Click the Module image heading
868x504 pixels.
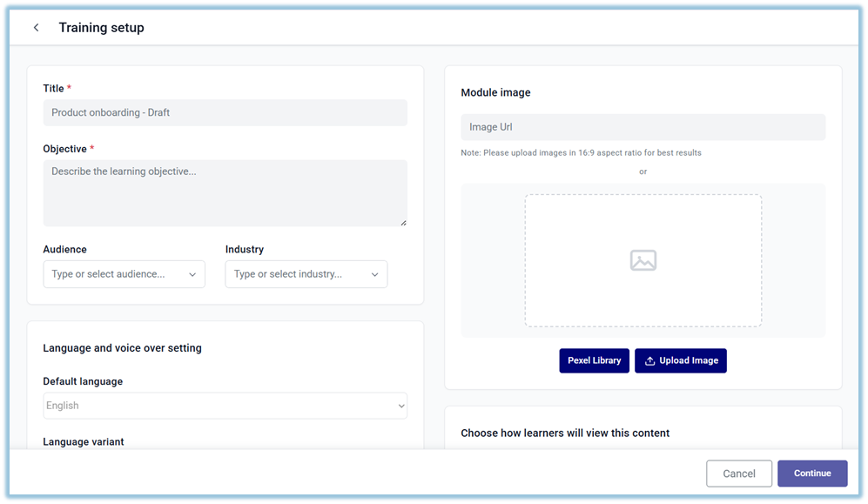[x=495, y=92]
